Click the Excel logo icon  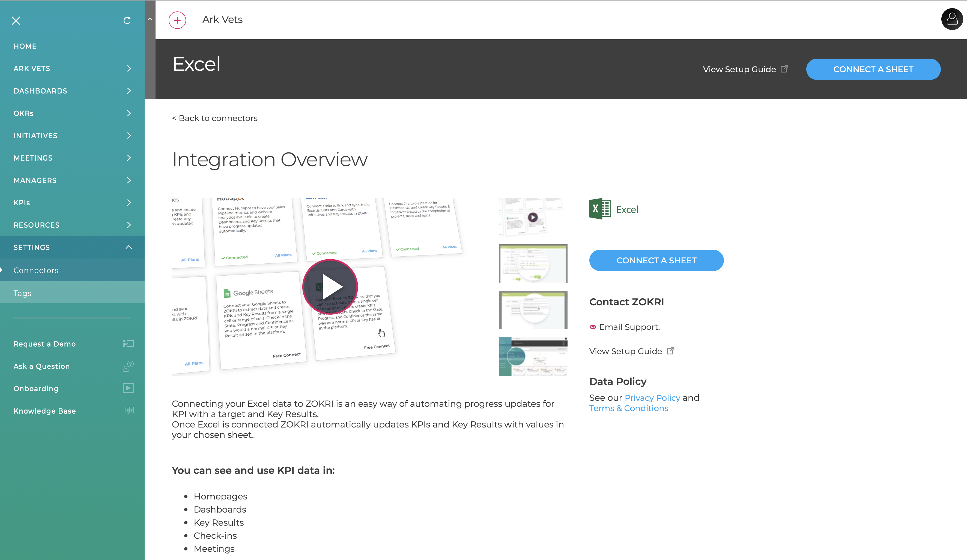[600, 209]
